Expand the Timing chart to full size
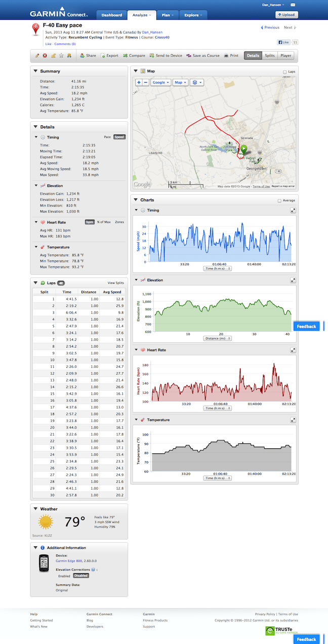This screenshot has height=644, width=328. click(293, 210)
